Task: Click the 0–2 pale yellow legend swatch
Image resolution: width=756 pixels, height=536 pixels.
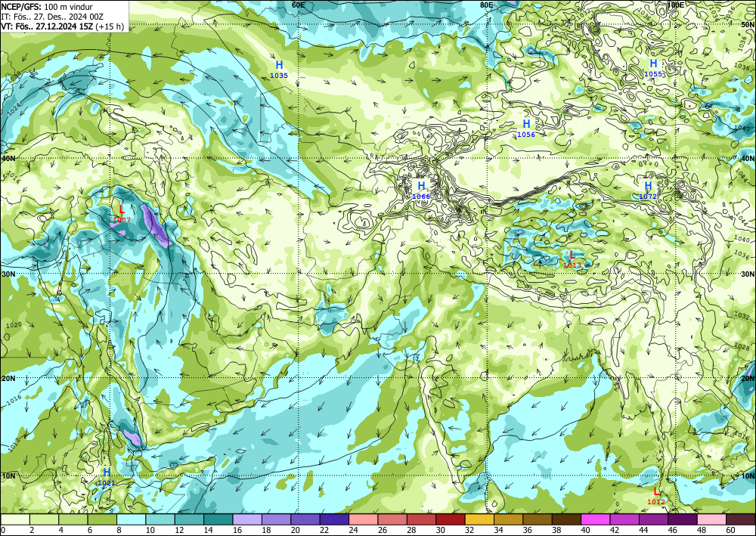Action: (15, 519)
